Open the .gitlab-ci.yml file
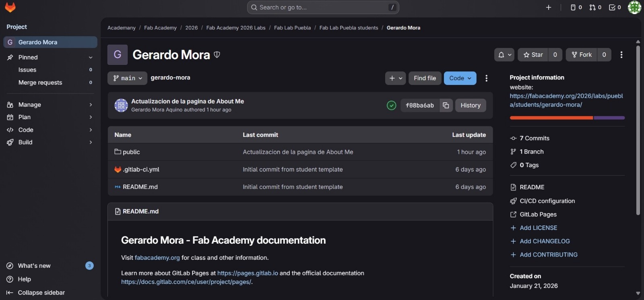Screen dimensions: 644x300 pos(141,170)
